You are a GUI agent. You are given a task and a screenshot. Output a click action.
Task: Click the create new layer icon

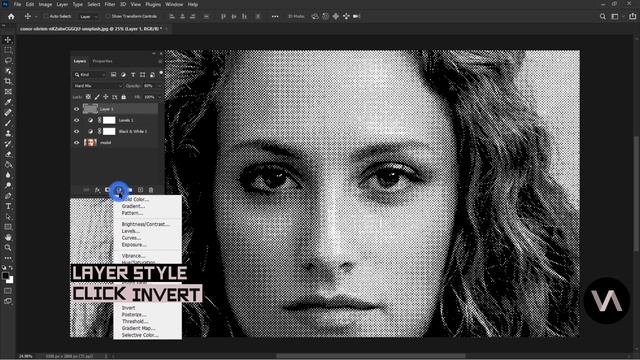[140, 190]
